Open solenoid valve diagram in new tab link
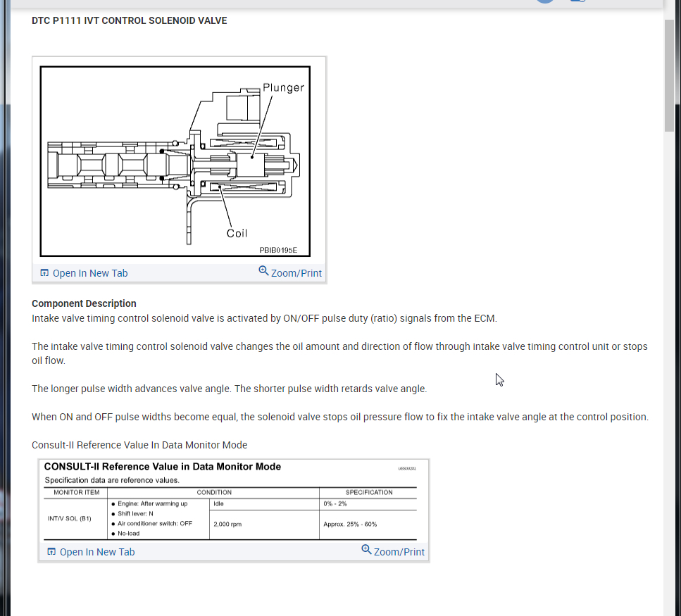Image resolution: width=681 pixels, height=616 pixels. [x=84, y=273]
